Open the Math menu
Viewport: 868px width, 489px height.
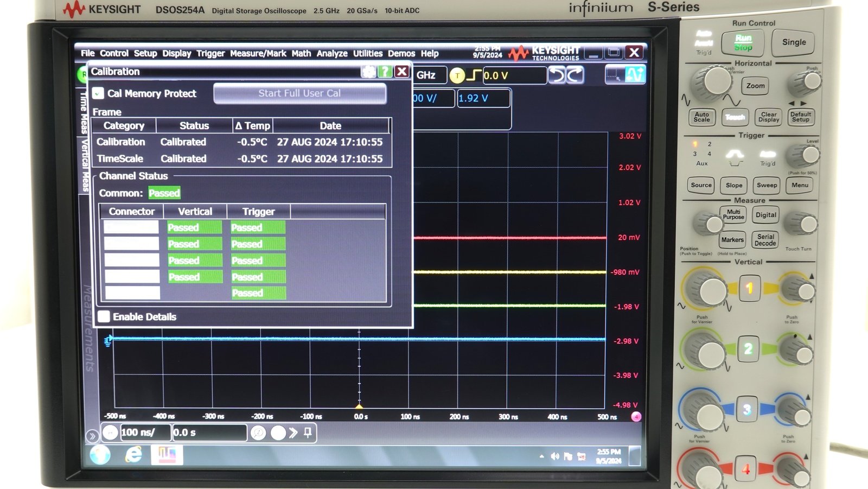point(301,53)
